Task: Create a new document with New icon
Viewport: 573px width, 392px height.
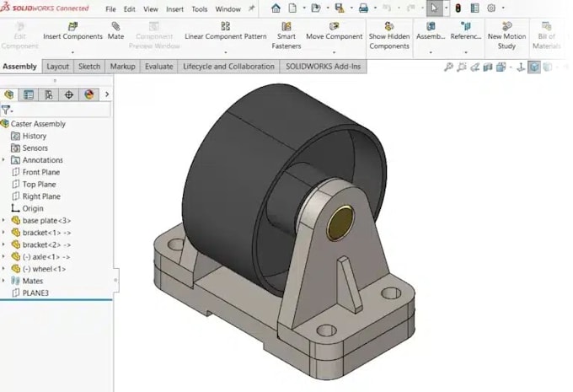Action: [x=292, y=8]
